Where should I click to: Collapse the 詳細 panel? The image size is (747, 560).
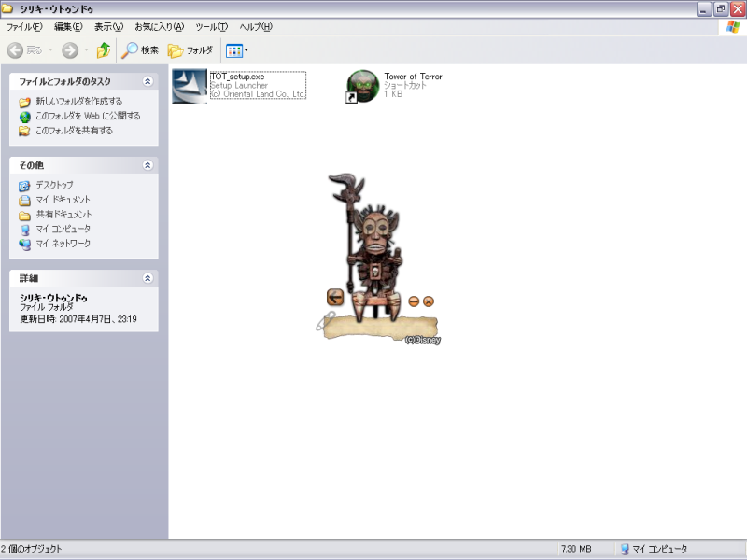tap(148, 278)
